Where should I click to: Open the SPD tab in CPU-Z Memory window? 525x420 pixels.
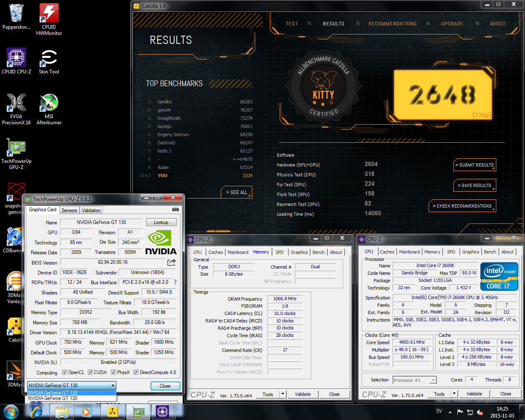pyautogui.click(x=280, y=252)
